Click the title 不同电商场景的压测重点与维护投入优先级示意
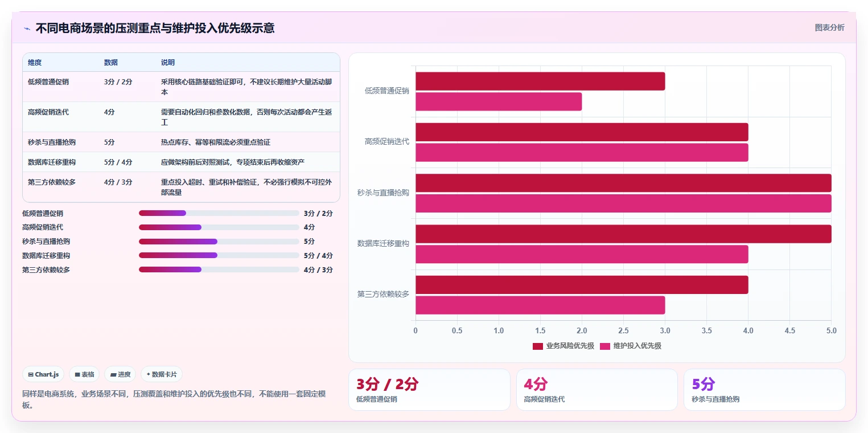 155,28
